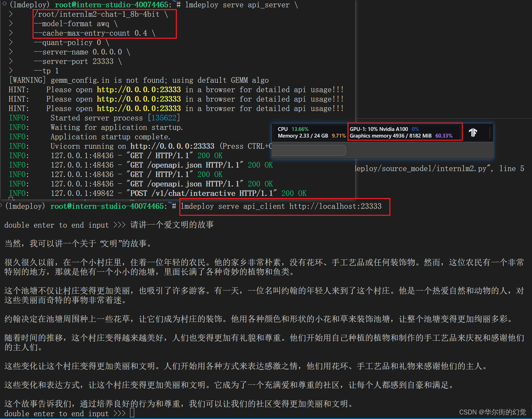532x419 pixels.
Task: Click the user prompt '请讲一个爱文明的故事'
Action: click(x=172, y=225)
